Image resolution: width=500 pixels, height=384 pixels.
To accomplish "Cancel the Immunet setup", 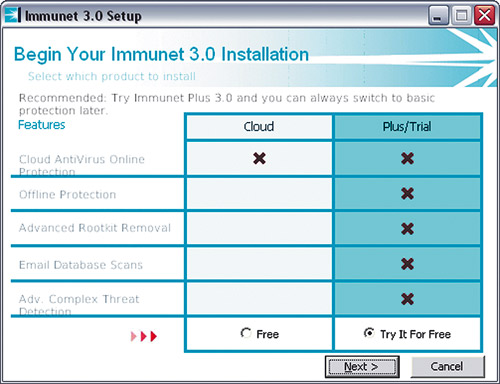I will (447, 367).
